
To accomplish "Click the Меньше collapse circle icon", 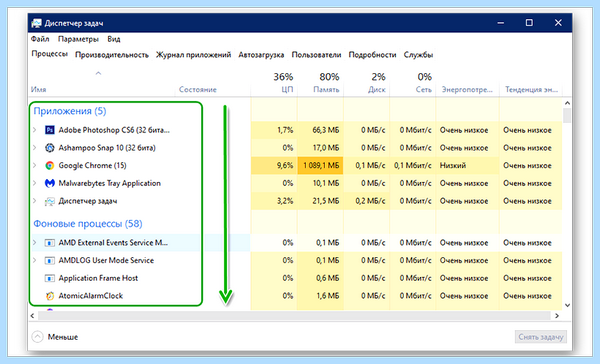I will [38, 337].
